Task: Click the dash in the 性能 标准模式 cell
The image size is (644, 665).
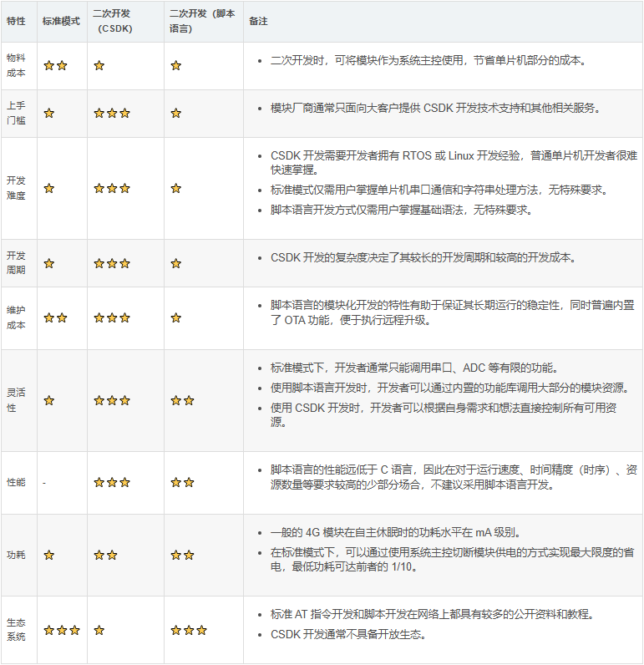Action: coord(44,483)
